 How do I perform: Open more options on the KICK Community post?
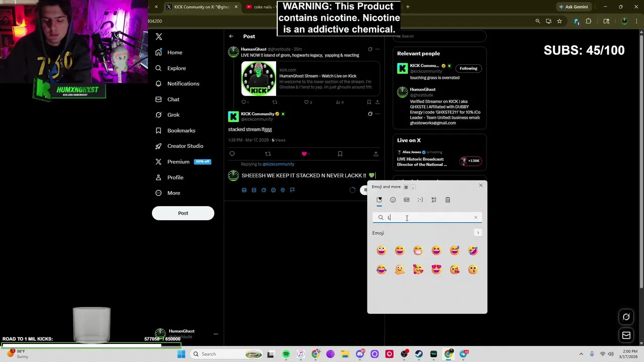(x=377, y=114)
